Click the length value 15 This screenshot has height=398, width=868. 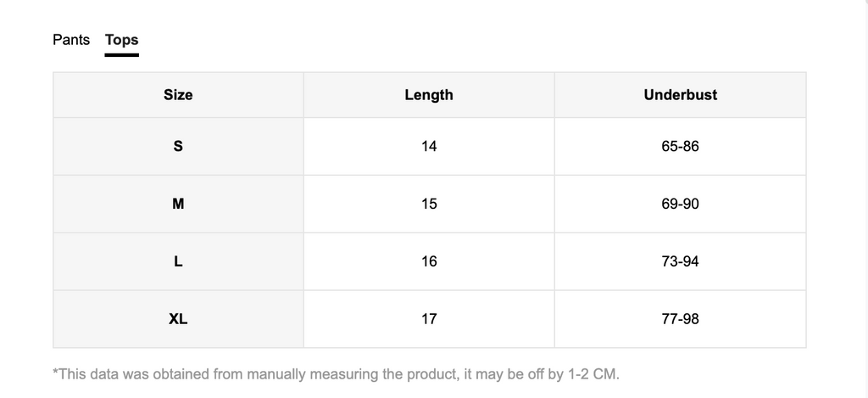tap(429, 204)
